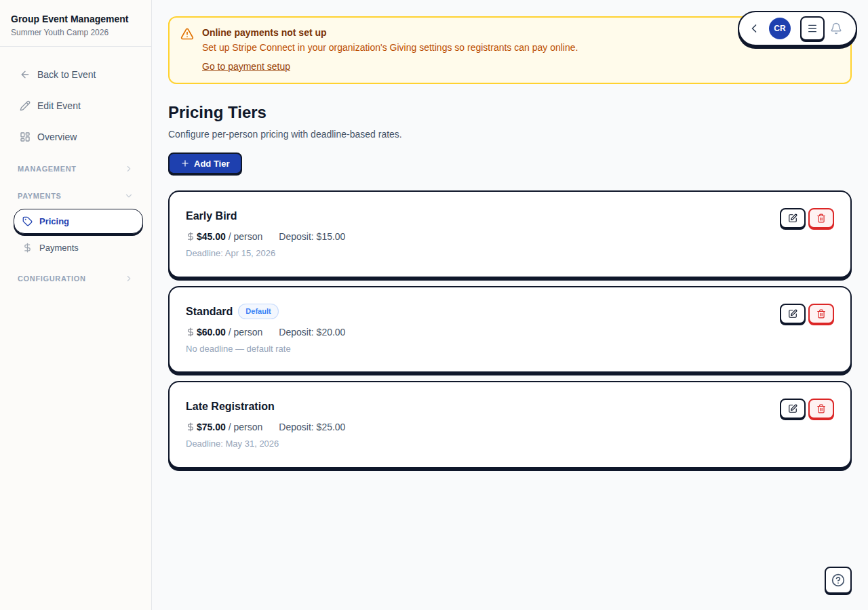The width and height of the screenshot is (868, 610).
Task: Switch to the Payments sidebar item
Action: coord(58,247)
